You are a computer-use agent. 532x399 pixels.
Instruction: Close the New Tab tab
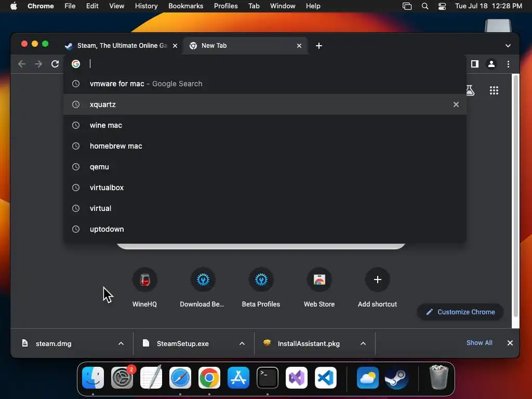point(299,46)
